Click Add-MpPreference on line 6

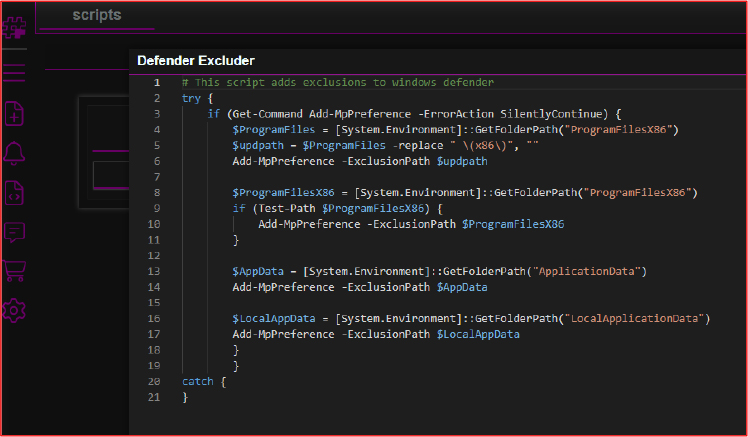(283, 161)
